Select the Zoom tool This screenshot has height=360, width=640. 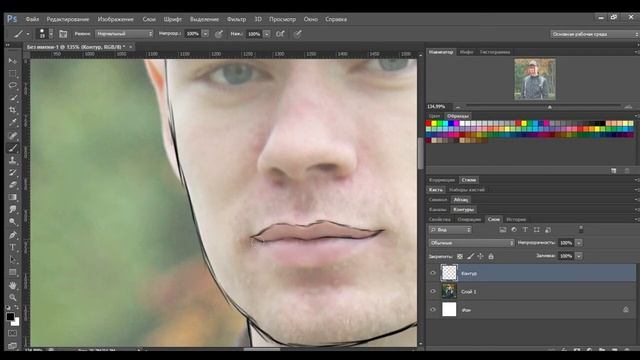13,298
